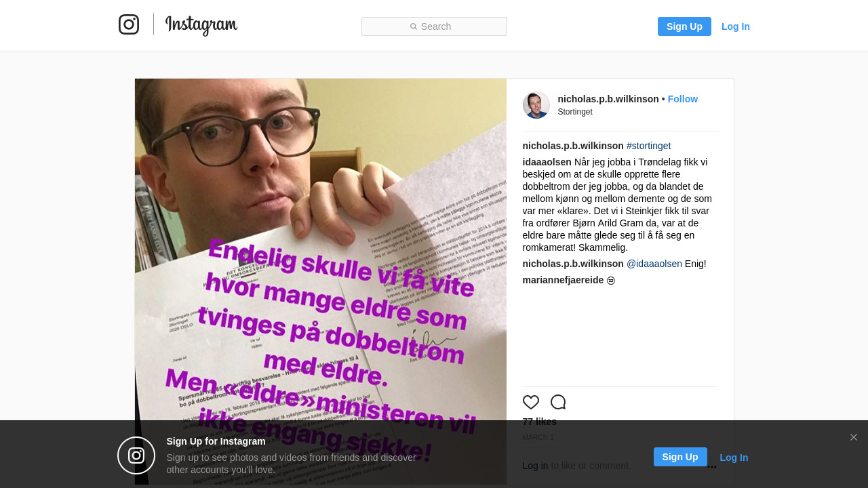Click Sign Up in the bottom banner
Image resolution: width=868 pixels, height=488 pixels.
pos(680,457)
